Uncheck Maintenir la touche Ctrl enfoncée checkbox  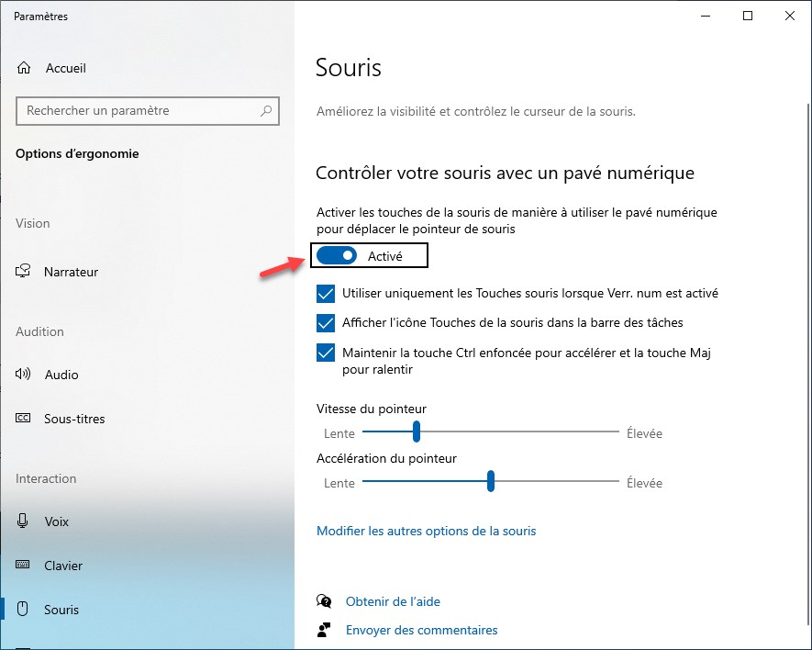326,353
